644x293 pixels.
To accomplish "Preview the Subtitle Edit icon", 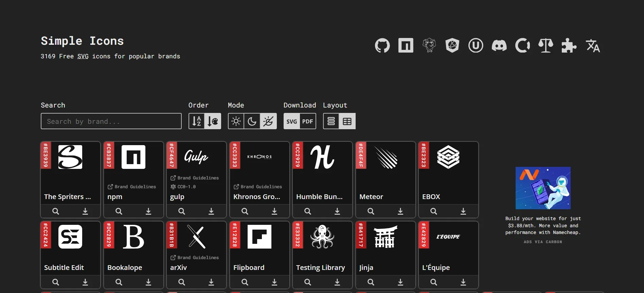I will click(x=56, y=282).
